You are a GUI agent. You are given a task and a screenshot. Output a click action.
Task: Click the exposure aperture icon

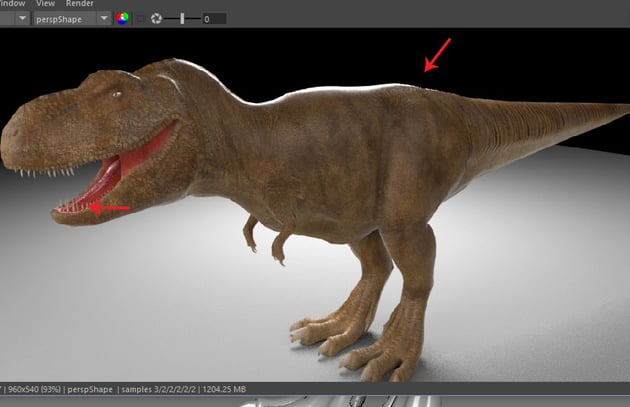pos(156,19)
